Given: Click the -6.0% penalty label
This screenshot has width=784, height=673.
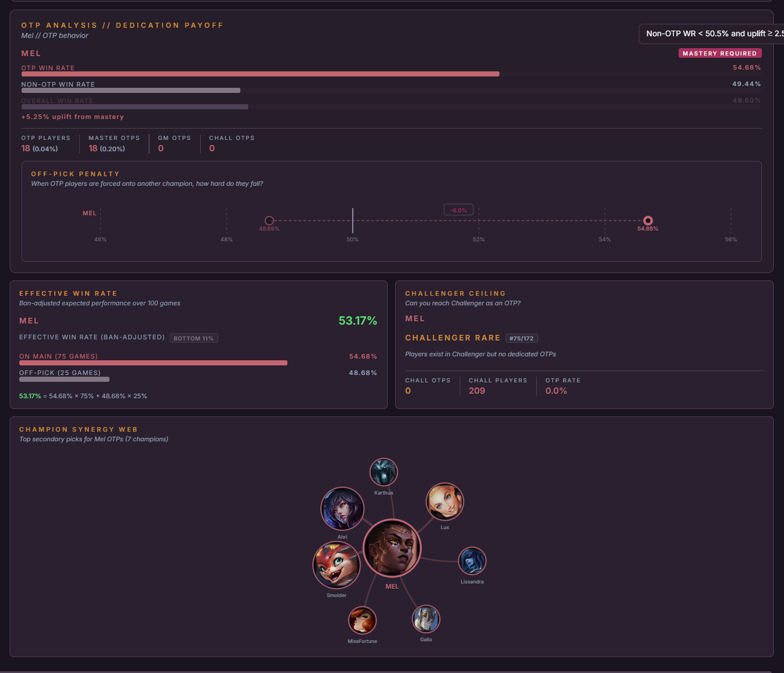Looking at the screenshot, I should 459,210.
